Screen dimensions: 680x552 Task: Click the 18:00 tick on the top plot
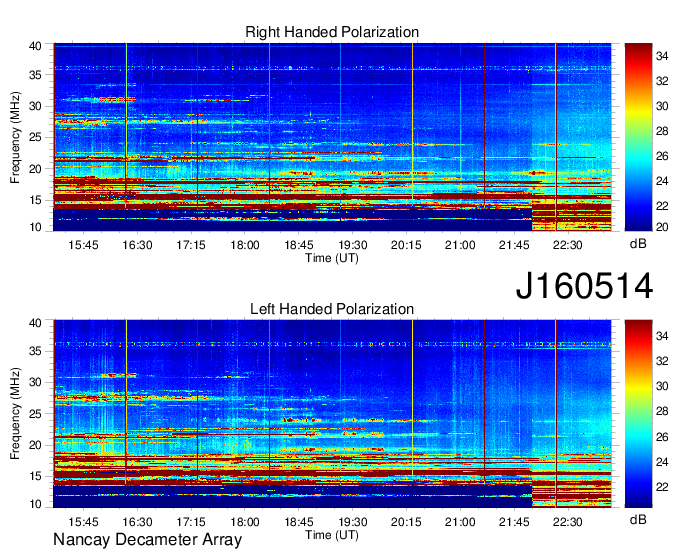tap(245, 245)
